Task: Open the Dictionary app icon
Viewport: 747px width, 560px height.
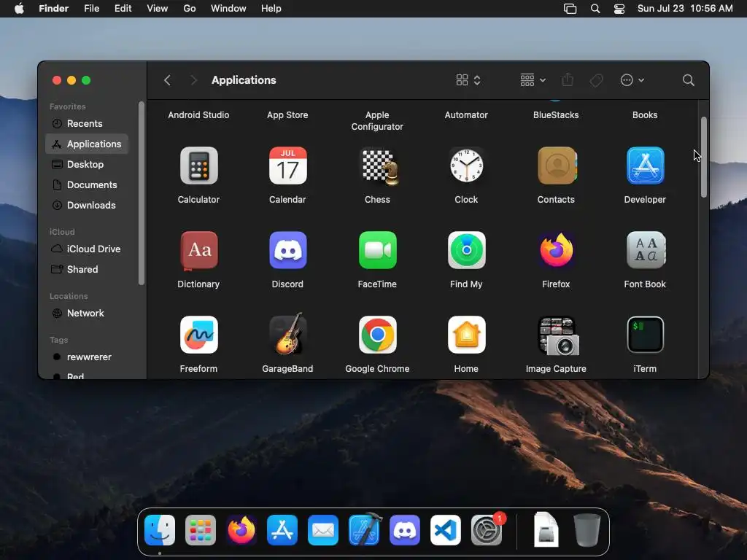Action: point(198,251)
